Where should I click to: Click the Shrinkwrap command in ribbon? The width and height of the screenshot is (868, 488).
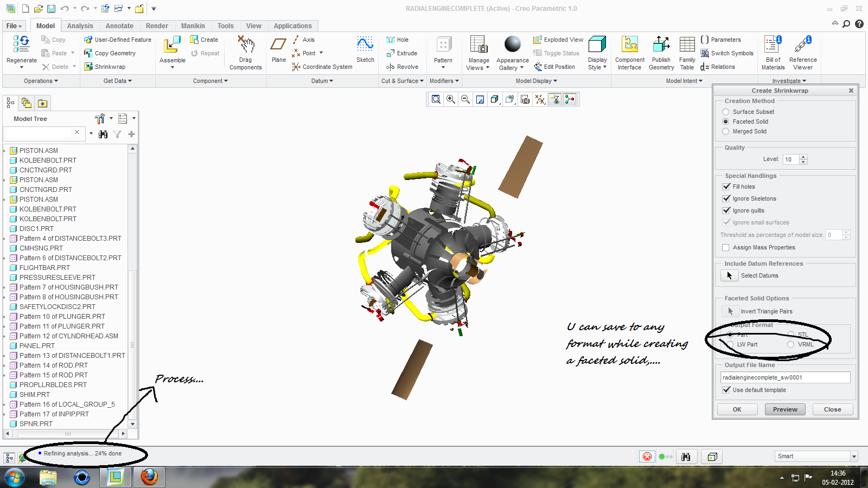point(105,67)
